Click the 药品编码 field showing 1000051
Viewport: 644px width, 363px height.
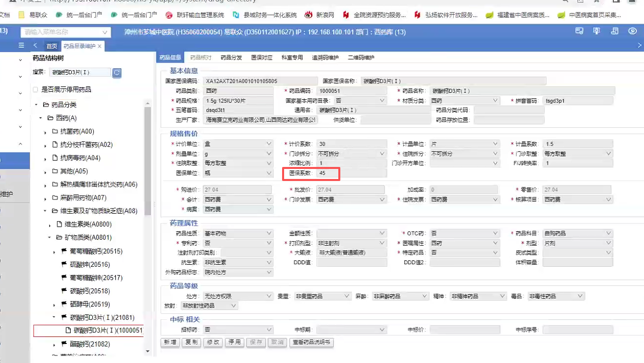point(352,91)
